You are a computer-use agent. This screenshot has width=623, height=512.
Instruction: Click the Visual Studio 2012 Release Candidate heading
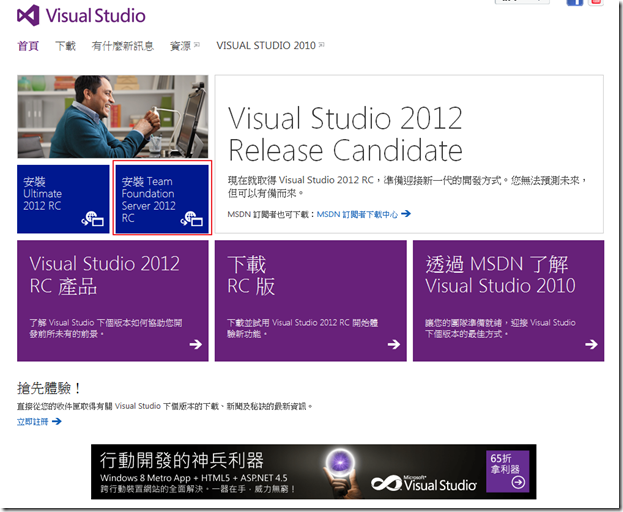[x=345, y=134]
